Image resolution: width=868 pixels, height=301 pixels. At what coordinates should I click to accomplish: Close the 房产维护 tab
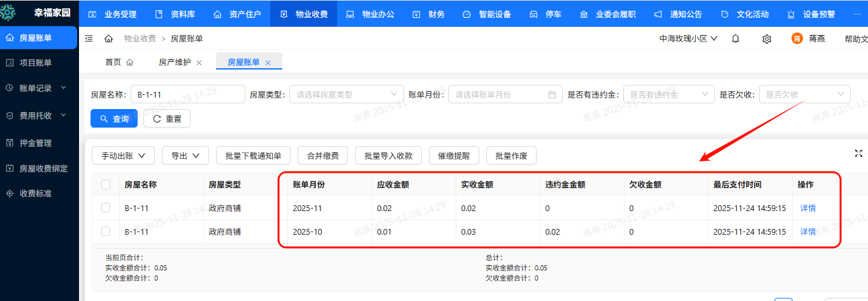point(199,62)
